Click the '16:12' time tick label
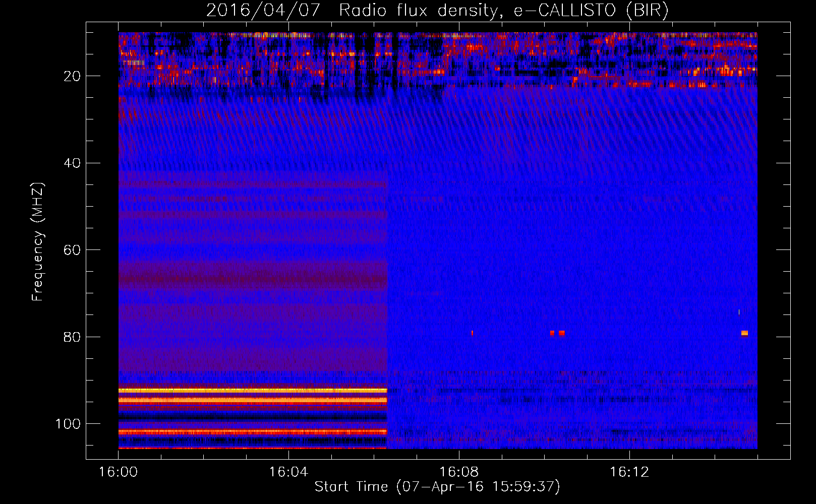The width and height of the screenshot is (816, 504). [629, 472]
